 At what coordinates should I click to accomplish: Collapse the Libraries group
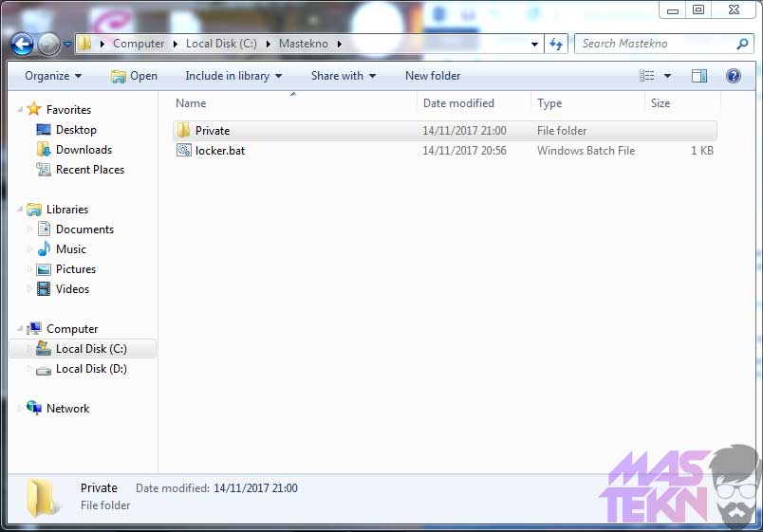click(20, 210)
